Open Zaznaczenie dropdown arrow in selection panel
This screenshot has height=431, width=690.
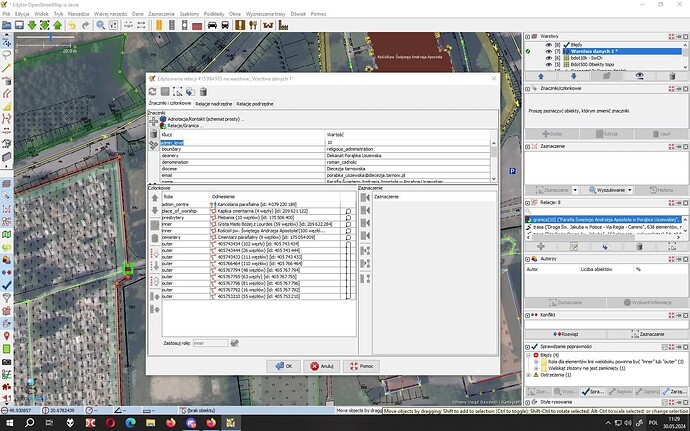(x=575, y=190)
